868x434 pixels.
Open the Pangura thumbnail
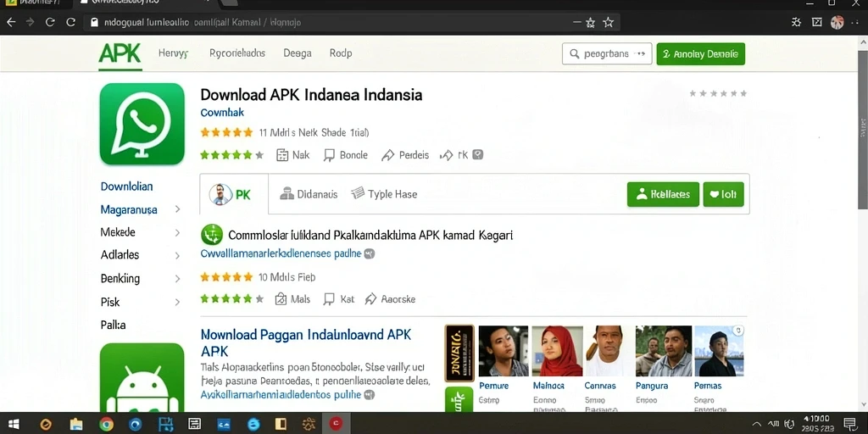(x=663, y=351)
